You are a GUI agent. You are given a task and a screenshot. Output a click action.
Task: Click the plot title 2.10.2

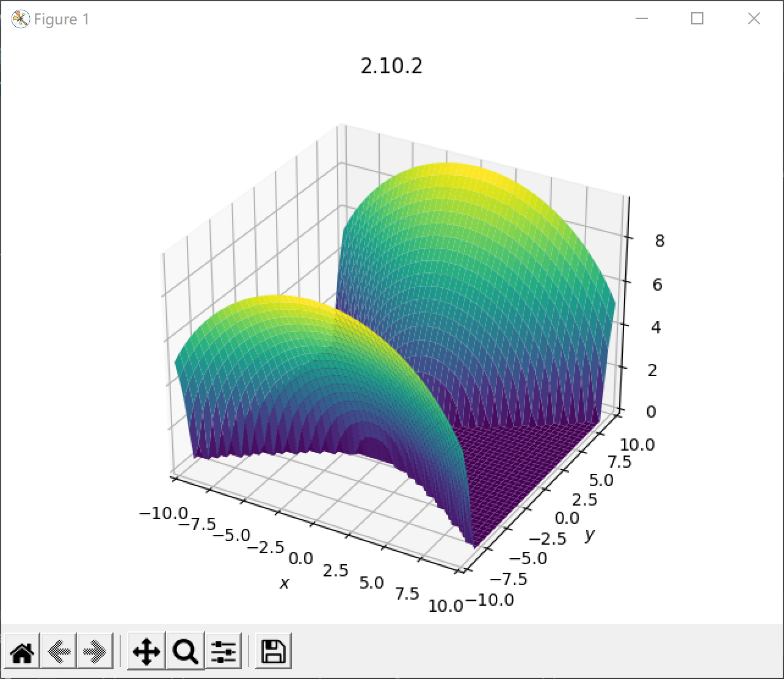point(391,66)
